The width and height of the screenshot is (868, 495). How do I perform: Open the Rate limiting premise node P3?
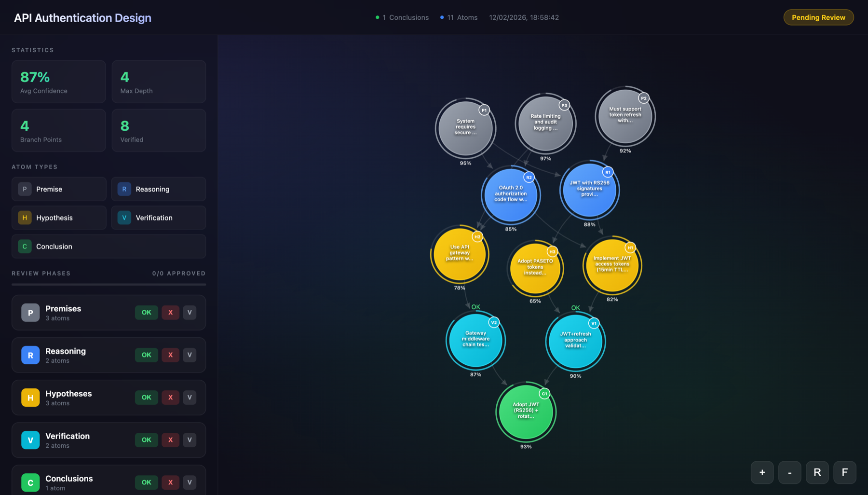545,123
